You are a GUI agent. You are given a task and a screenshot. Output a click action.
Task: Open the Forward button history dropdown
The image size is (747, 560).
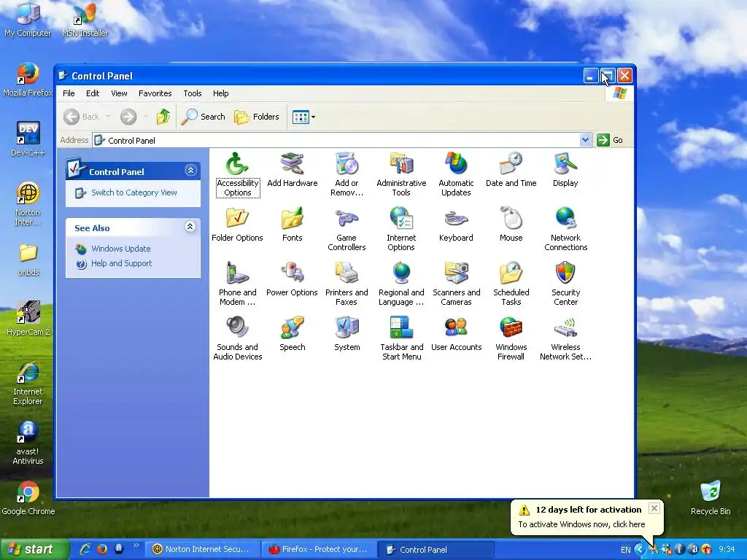145,117
